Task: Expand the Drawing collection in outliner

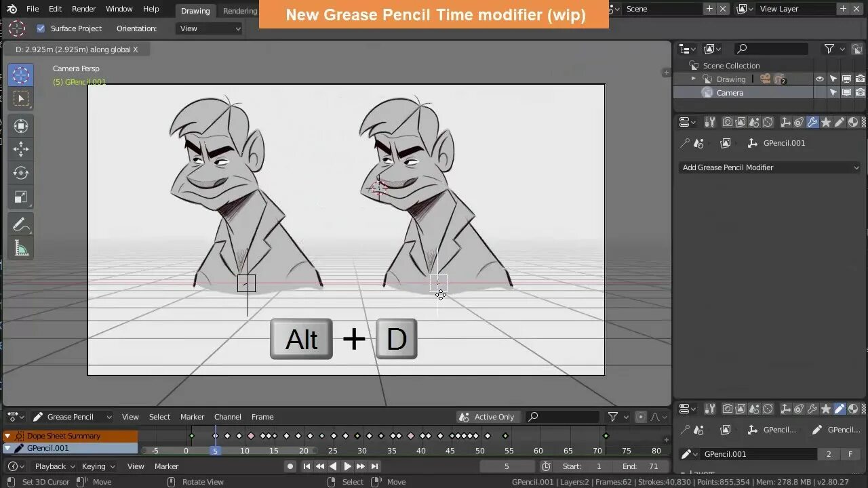Action: (693, 79)
